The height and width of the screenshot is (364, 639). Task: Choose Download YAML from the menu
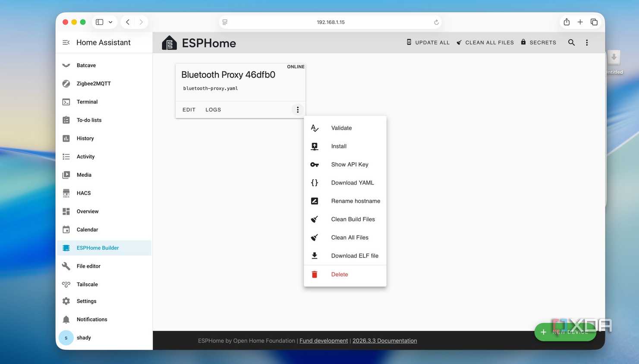[345, 183]
